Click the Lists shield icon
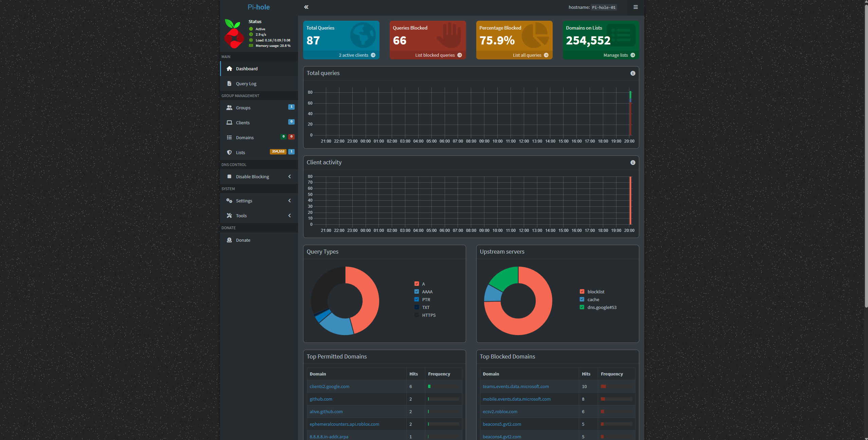 (x=229, y=152)
